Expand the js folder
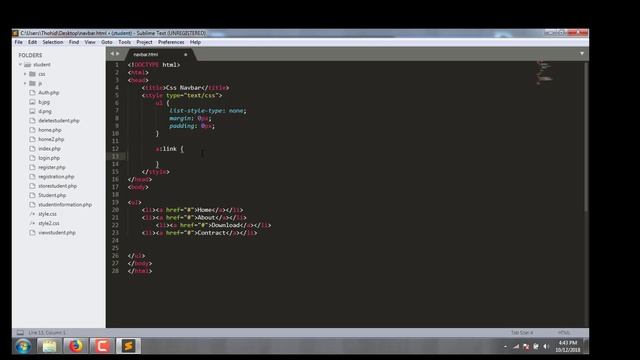 [25, 83]
